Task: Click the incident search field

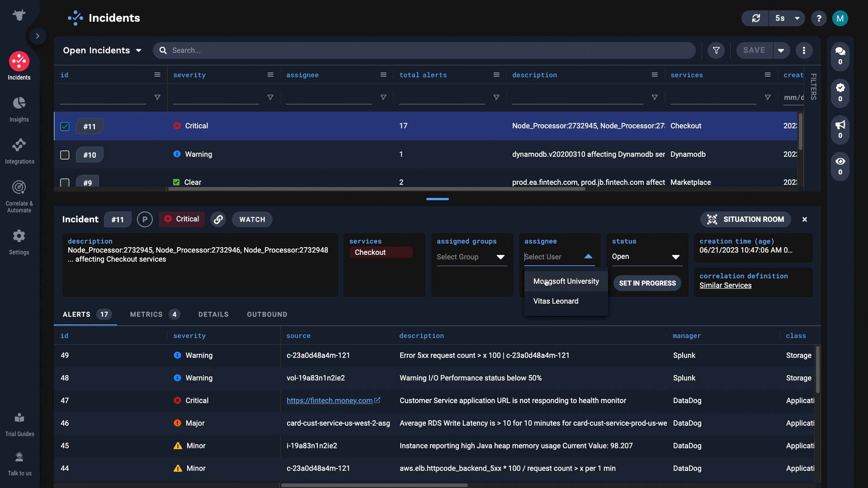Action: point(424,50)
